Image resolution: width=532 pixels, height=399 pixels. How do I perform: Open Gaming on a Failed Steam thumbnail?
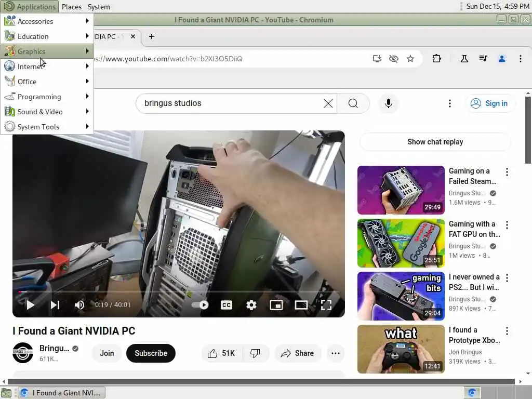401,190
